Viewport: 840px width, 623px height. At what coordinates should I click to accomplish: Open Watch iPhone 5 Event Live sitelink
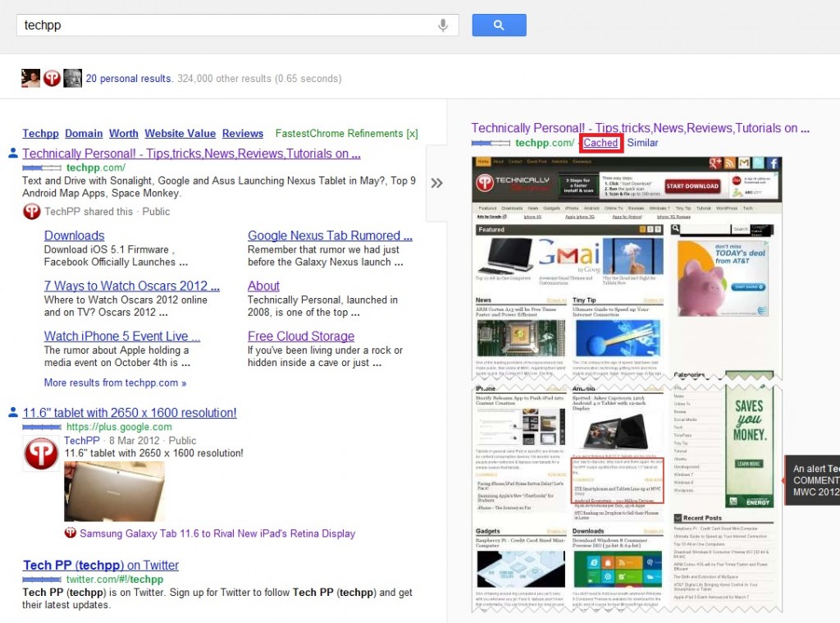click(x=122, y=337)
